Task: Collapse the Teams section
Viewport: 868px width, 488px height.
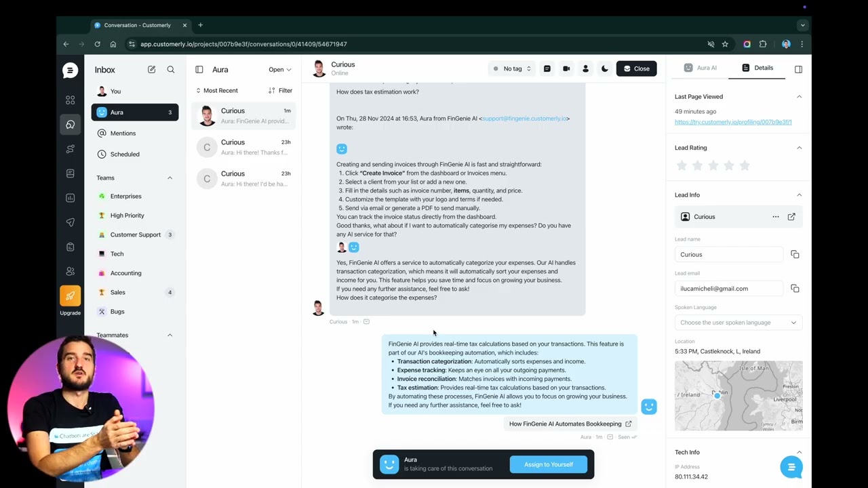Action: pyautogui.click(x=170, y=178)
